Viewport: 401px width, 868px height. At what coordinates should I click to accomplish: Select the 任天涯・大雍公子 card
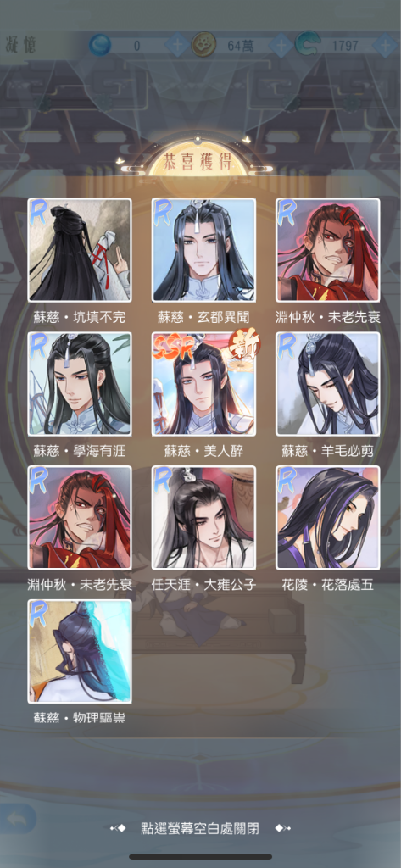(x=203, y=518)
